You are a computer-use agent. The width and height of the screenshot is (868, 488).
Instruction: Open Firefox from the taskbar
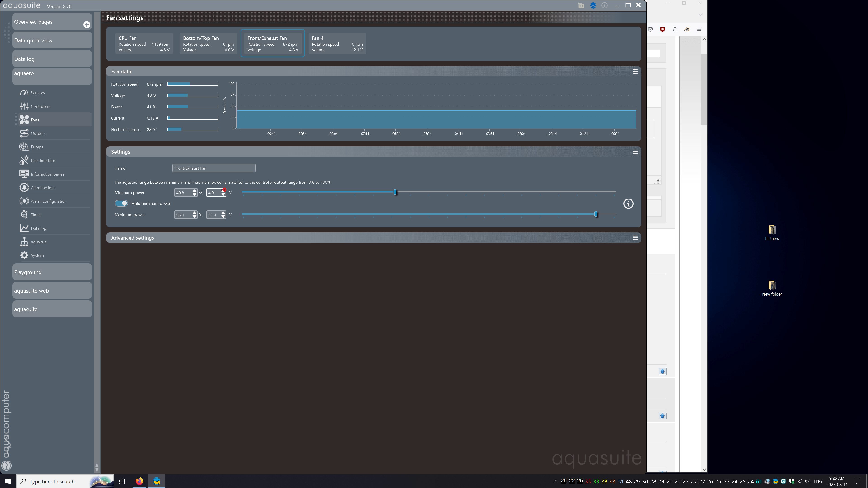tap(139, 481)
